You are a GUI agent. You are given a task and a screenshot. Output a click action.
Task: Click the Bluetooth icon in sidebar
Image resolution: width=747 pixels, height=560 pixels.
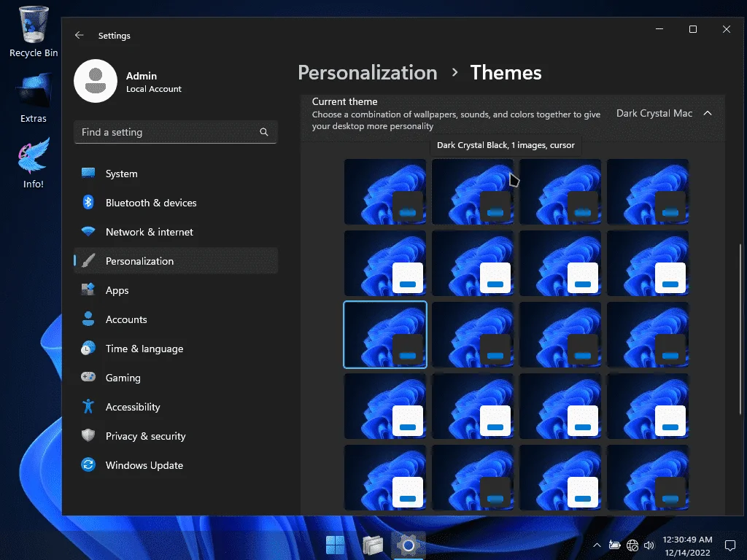point(88,202)
